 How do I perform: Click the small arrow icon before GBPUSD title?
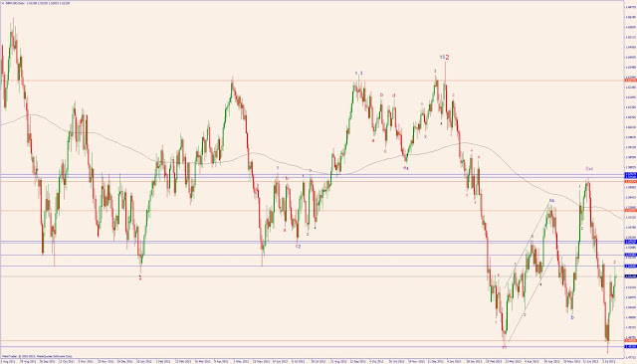click(2, 3)
